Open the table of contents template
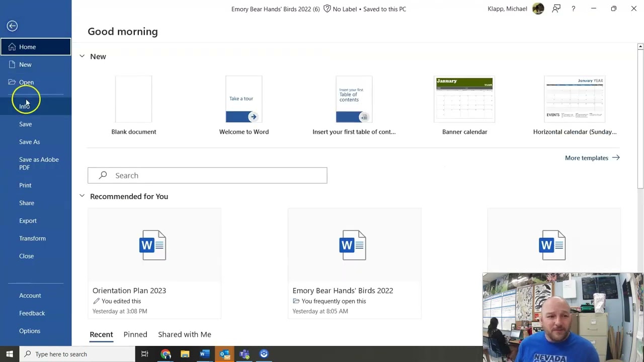 tap(354, 106)
